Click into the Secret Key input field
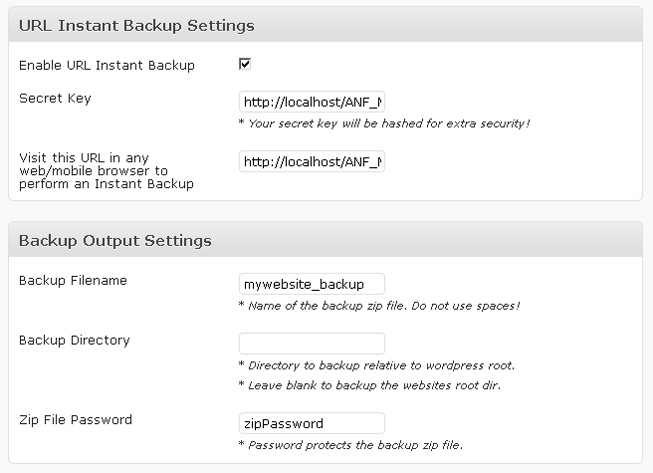Viewport: 653px width, 473px height. (312, 102)
